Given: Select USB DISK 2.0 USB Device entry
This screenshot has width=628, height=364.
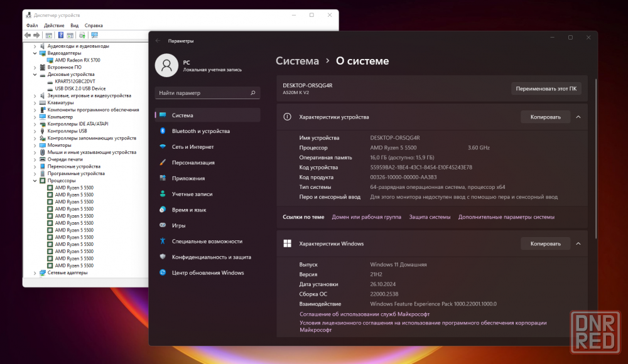Looking at the screenshot, I should (x=80, y=88).
